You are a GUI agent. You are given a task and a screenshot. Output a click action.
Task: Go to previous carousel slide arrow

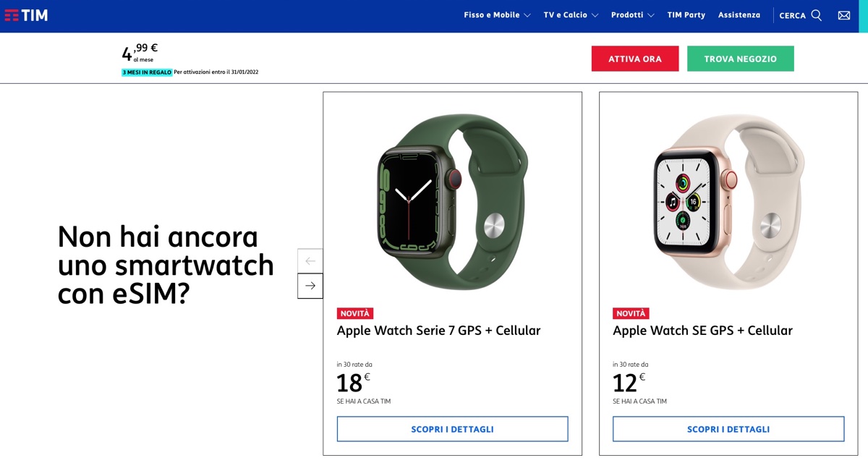[310, 261]
